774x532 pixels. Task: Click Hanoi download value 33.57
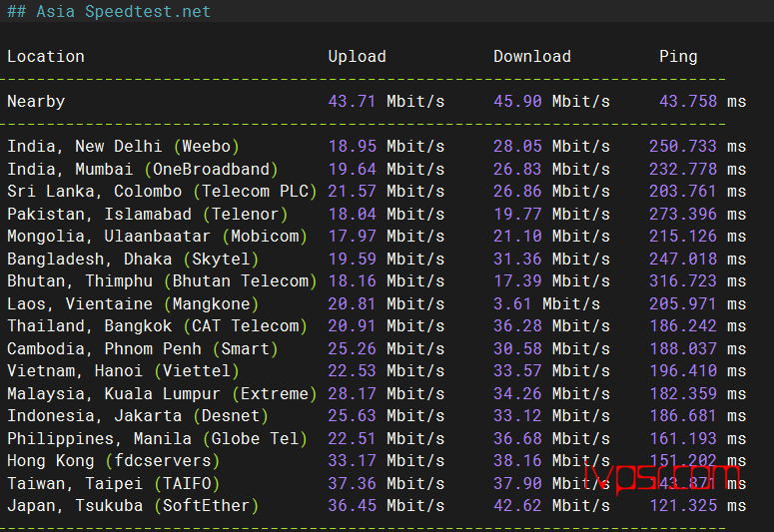click(517, 370)
